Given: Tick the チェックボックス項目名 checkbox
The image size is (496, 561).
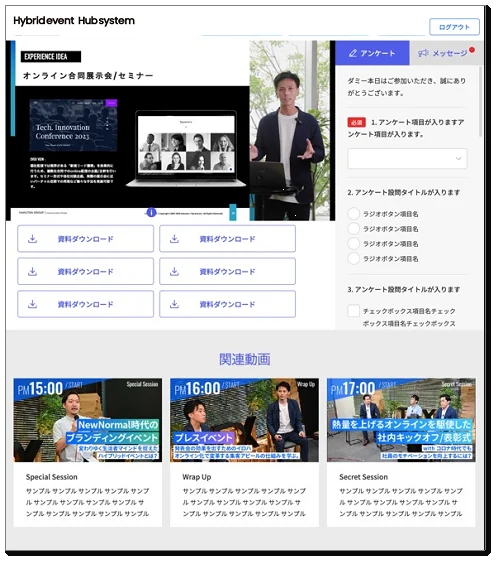Looking at the screenshot, I should click(x=354, y=311).
